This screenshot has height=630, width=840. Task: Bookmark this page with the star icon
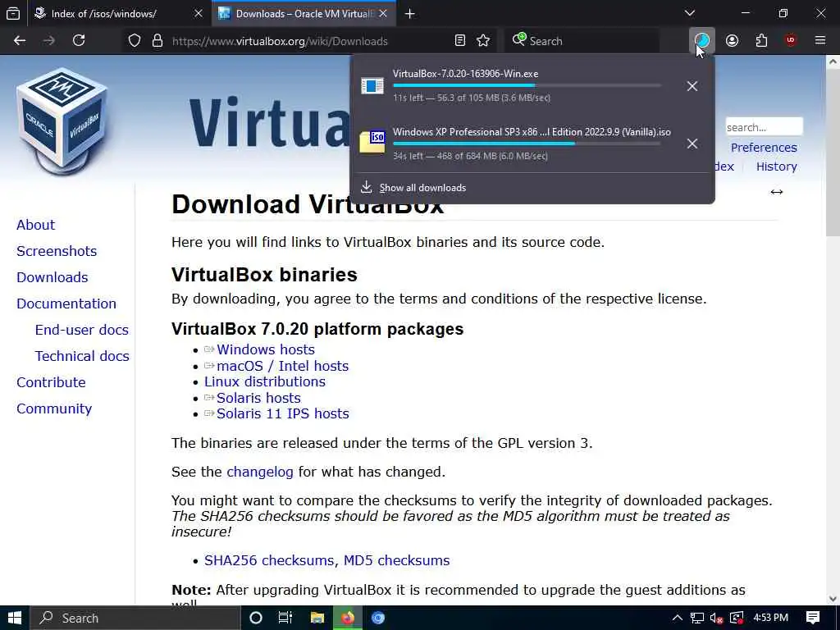(483, 41)
